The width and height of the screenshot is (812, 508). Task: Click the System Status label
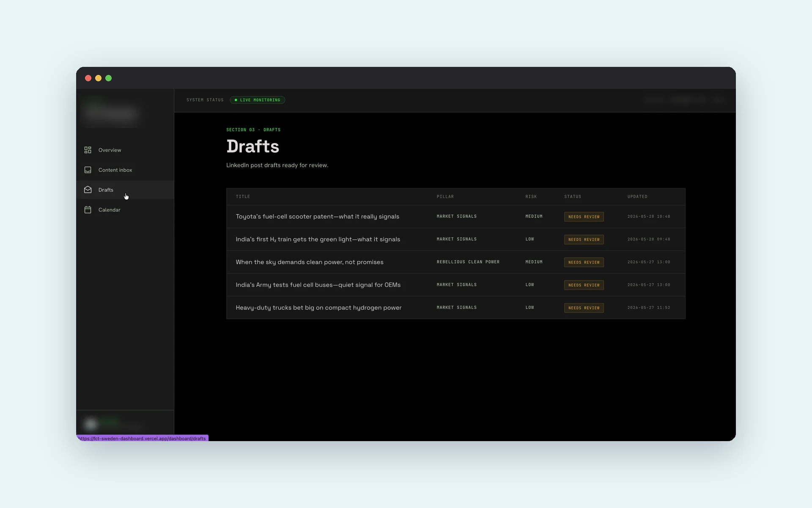205,100
